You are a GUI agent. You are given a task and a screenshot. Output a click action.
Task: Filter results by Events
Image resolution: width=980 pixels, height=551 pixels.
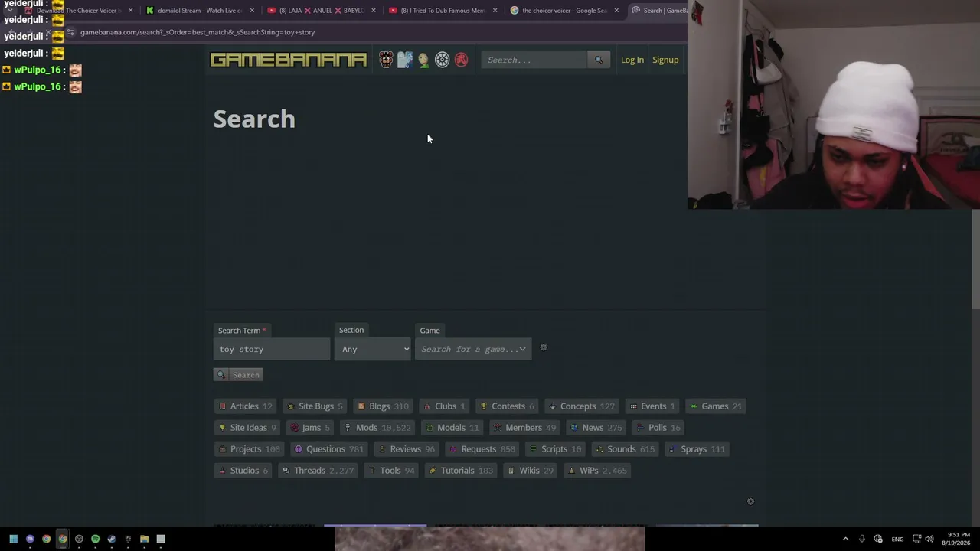click(x=652, y=406)
